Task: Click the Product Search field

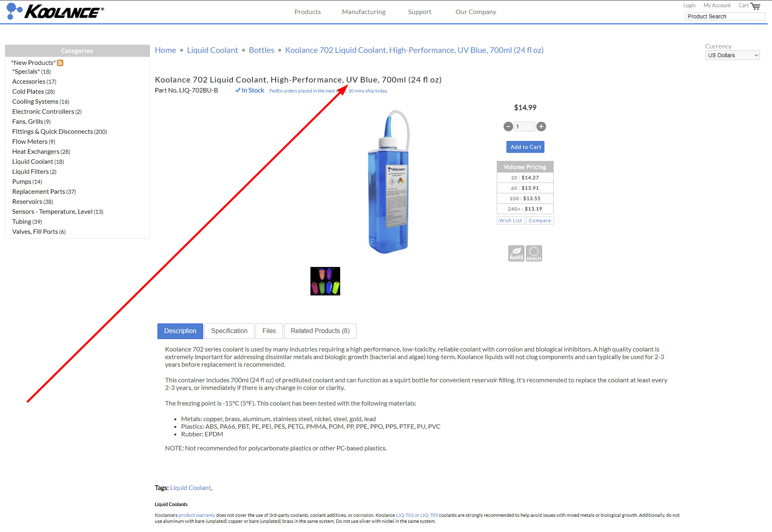Action: (725, 16)
